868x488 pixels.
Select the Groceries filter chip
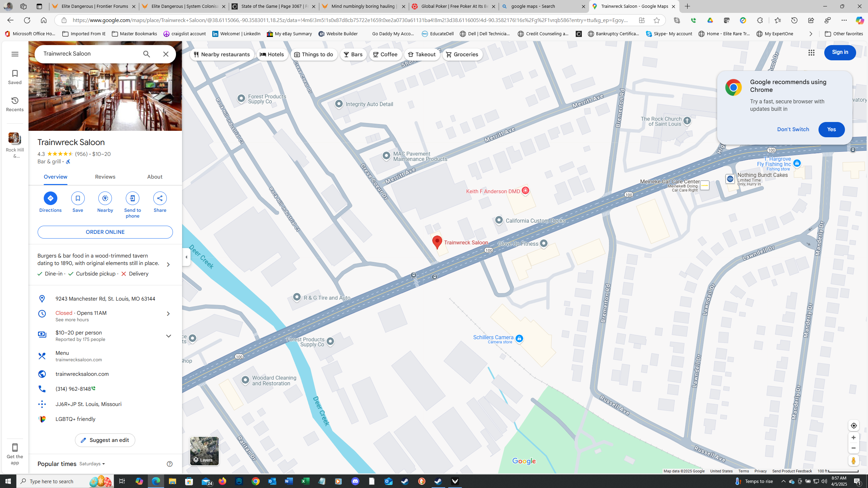coord(462,55)
